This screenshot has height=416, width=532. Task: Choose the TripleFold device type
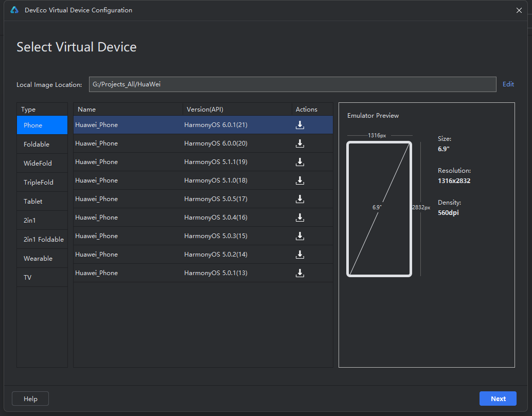pos(42,182)
